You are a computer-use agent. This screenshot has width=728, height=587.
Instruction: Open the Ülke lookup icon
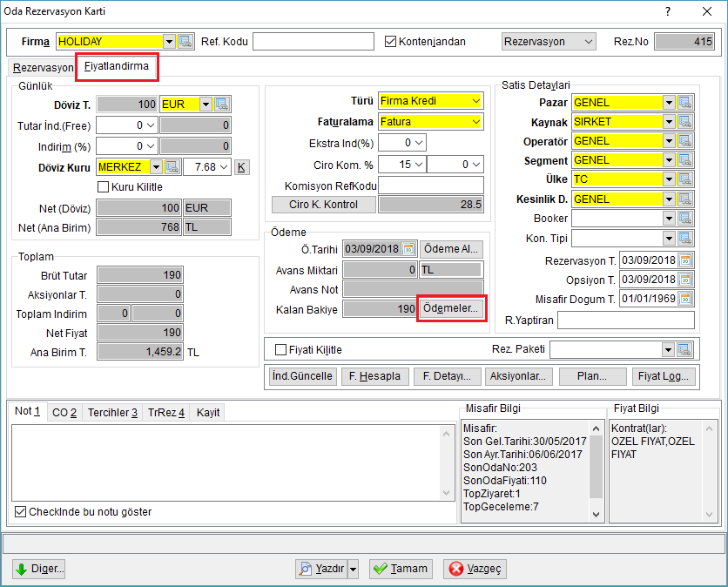pos(684,179)
